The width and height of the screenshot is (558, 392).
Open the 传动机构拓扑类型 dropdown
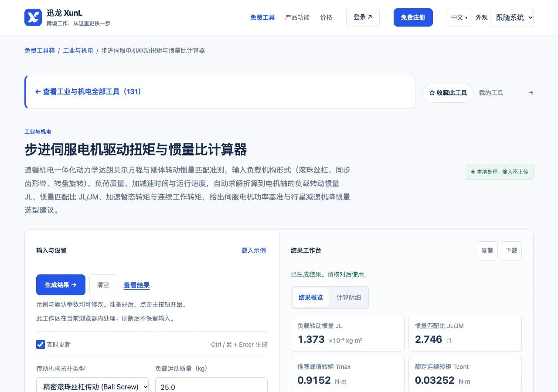click(92, 387)
